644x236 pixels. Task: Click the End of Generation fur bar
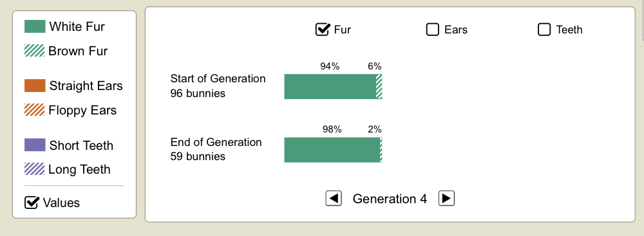[x=333, y=150]
